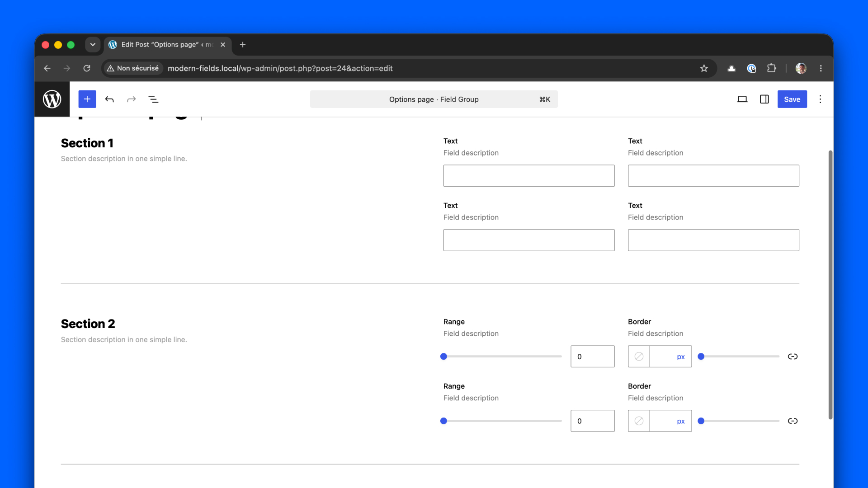Open the circular blue extension icon
This screenshot has height=488, width=868.
click(x=751, y=68)
